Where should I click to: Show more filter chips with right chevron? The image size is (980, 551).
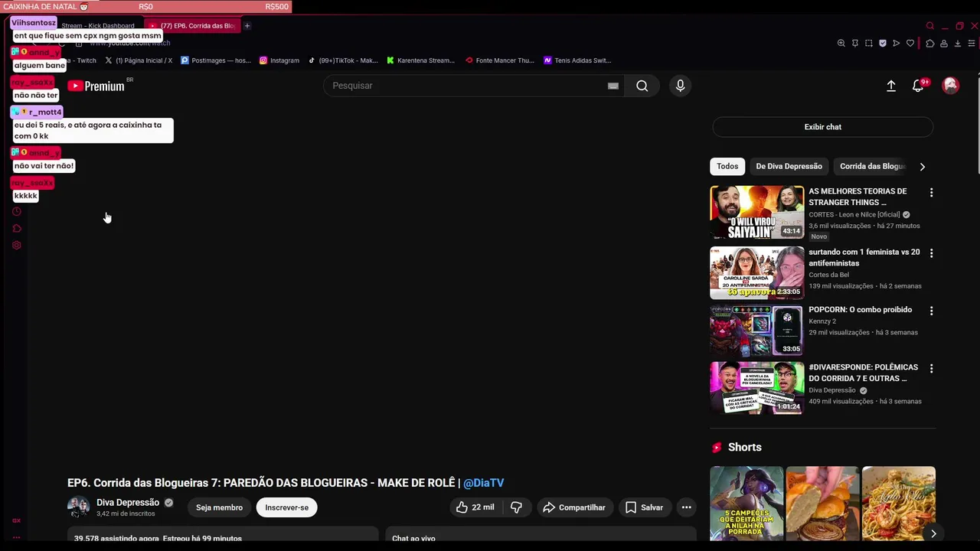pyautogui.click(x=922, y=166)
